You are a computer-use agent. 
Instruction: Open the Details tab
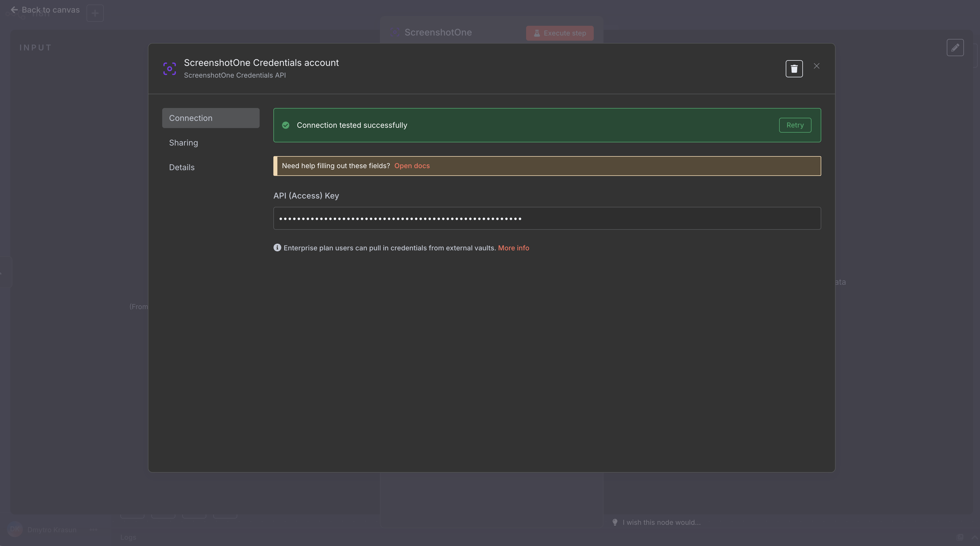pyautogui.click(x=181, y=168)
